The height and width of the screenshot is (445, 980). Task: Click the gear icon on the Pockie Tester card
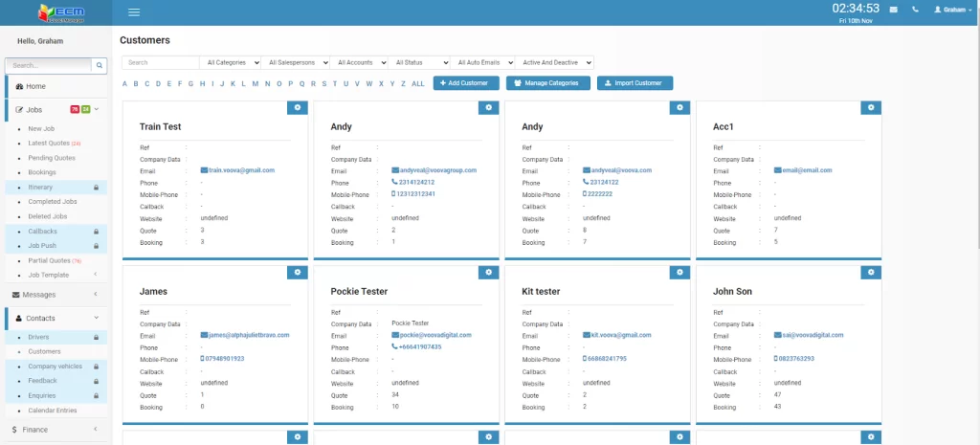(x=488, y=273)
